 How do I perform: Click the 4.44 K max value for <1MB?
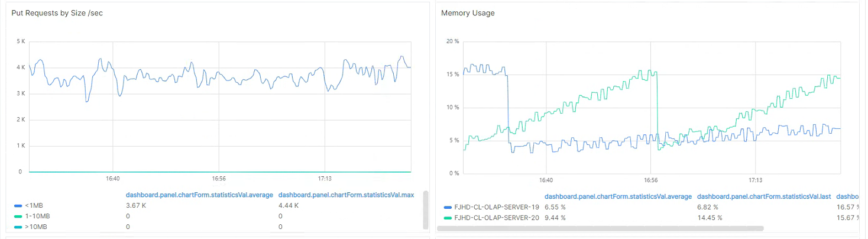pyautogui.click(x=289, y=206)
